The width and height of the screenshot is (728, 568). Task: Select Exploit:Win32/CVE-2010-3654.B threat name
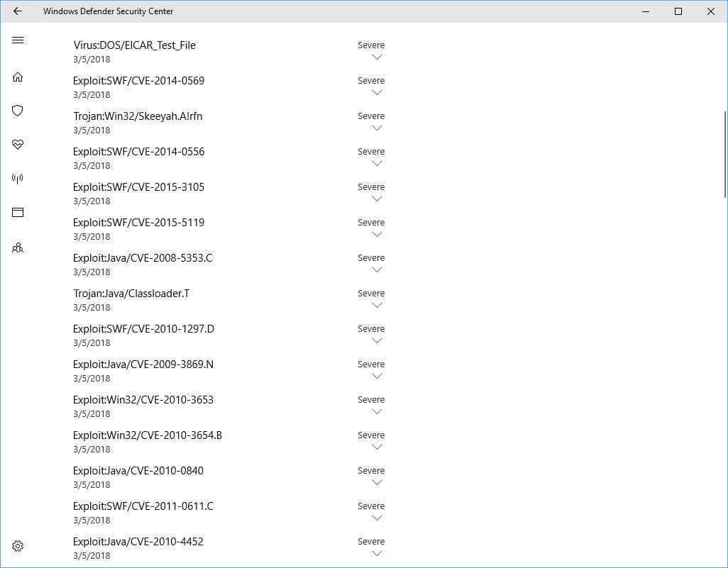pyautogui.click(x=148, y=435)
